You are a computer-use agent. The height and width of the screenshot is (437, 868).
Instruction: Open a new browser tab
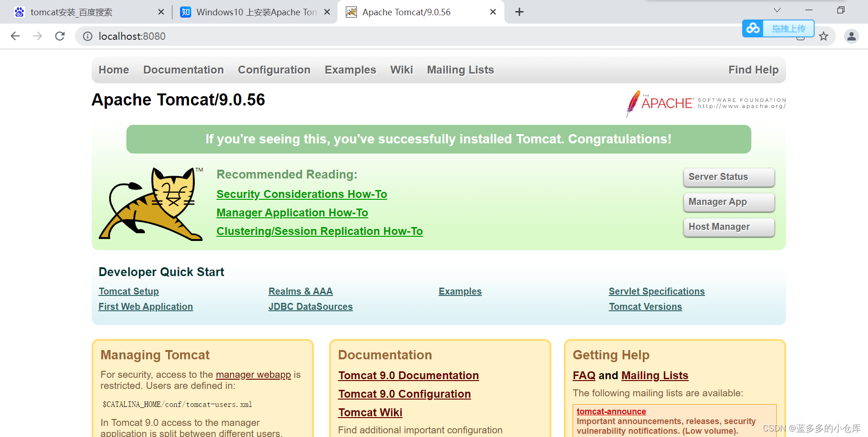[x=519, y=12]
